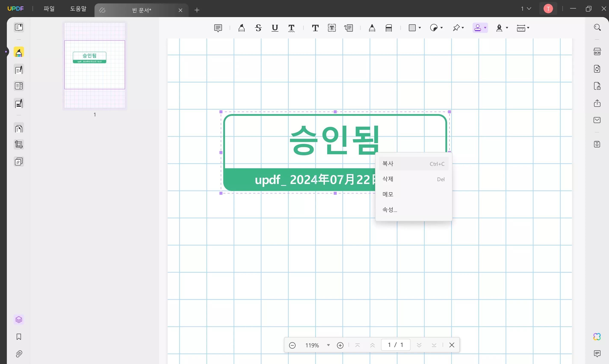Open the user account avatar T

(x=548, y=9)
